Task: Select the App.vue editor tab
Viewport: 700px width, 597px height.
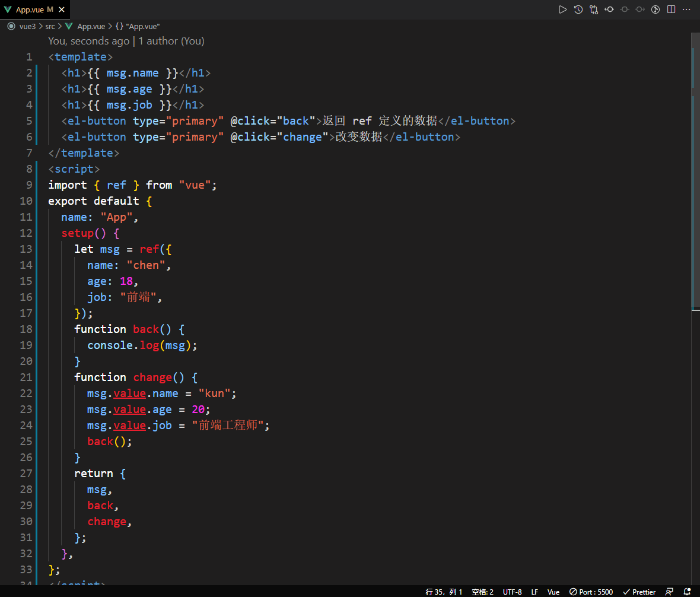Action: pos(34,9)
